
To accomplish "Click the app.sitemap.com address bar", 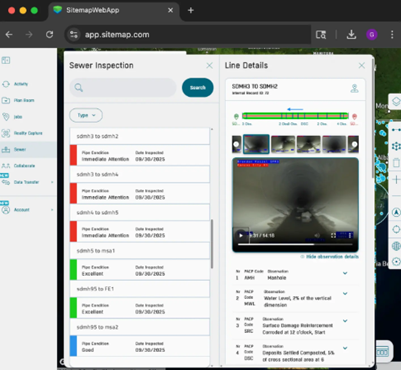I will click(x=188, y=34).
